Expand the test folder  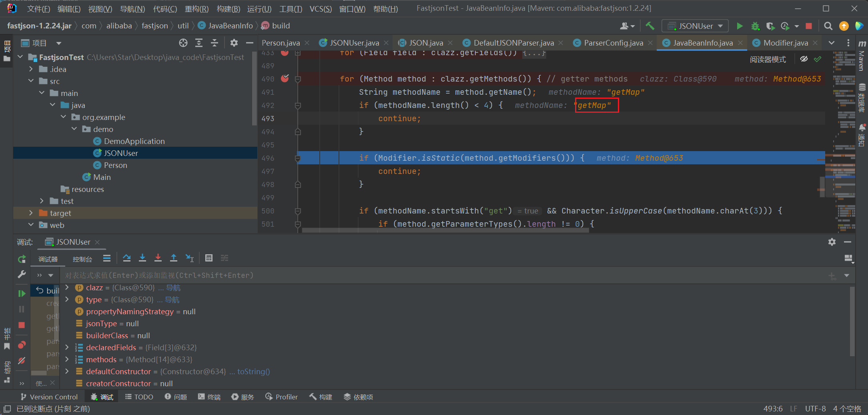point(42,201)
